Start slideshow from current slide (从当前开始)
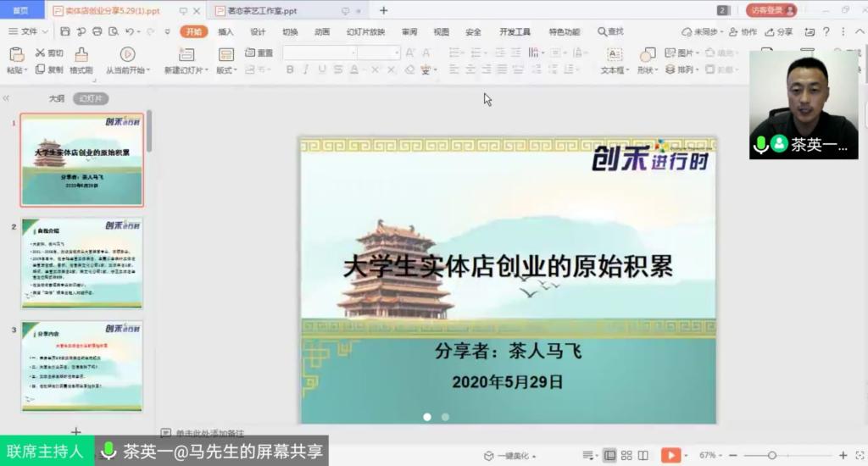 click(x=127, y=54)
